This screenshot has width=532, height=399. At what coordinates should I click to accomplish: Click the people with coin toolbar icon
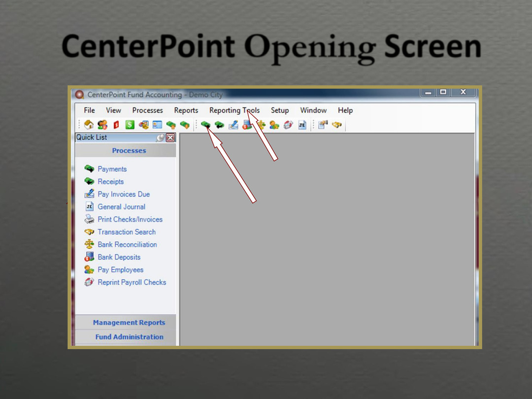[102, 125]
